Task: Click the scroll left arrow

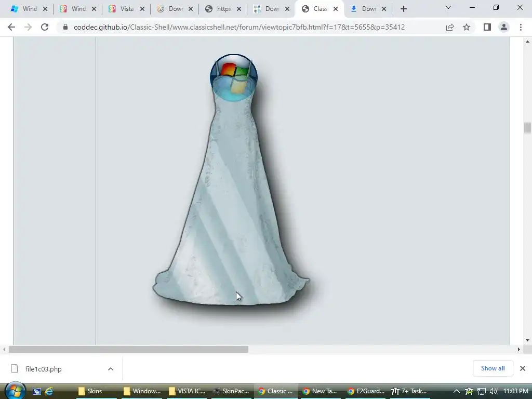Action: click(x=4, y=350)
